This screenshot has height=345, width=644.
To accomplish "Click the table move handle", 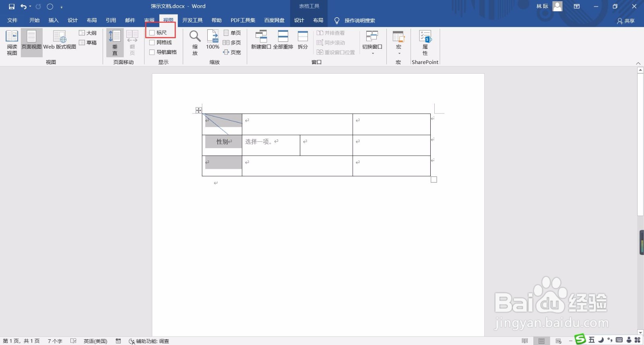I will coord(198,110).
